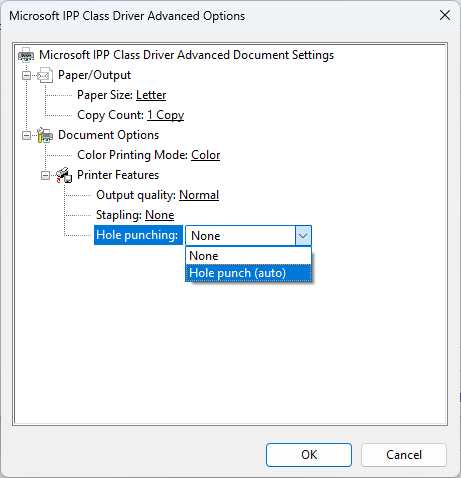Collapse the Paper/Output tree node
The image size is (461, 478).
(x=26, y=75)
